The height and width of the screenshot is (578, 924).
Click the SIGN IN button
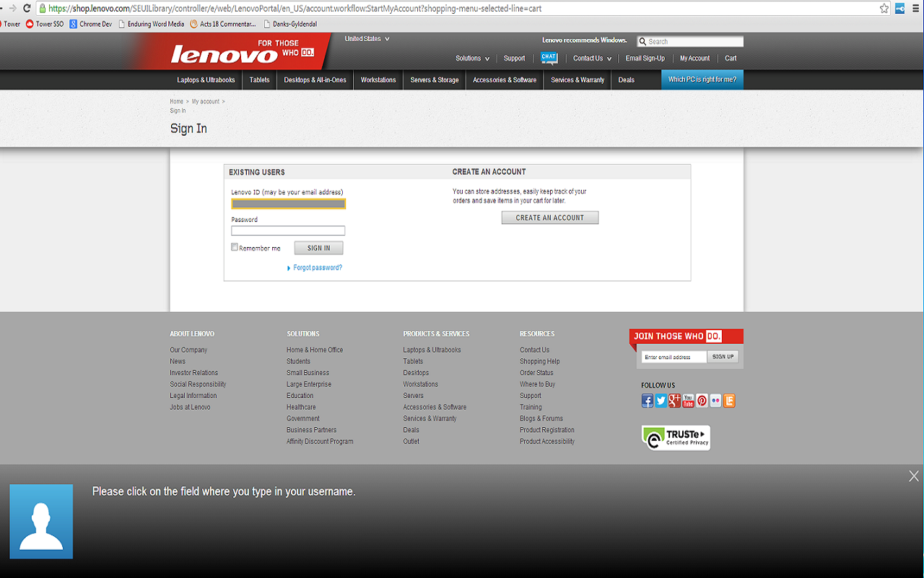tap(318, 247)
